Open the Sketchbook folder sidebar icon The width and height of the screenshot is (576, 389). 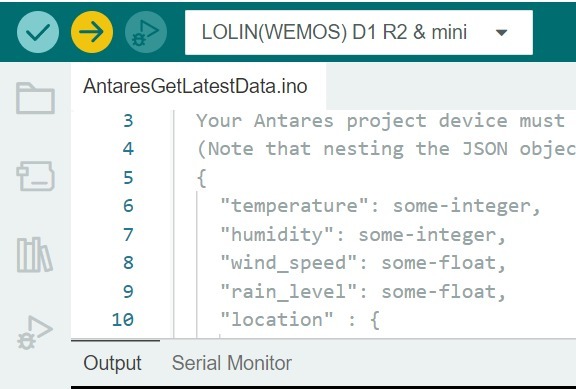tap(35, 98)
